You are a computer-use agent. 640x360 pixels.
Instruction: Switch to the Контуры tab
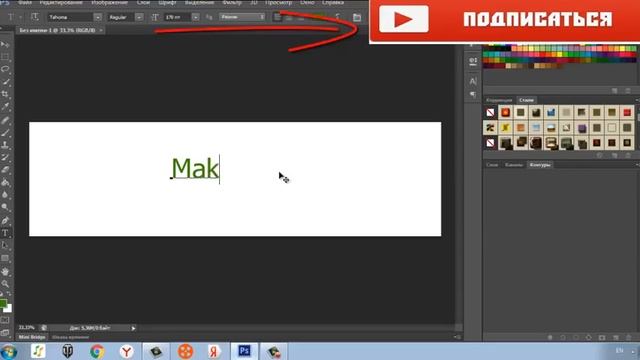pos(540,165)
